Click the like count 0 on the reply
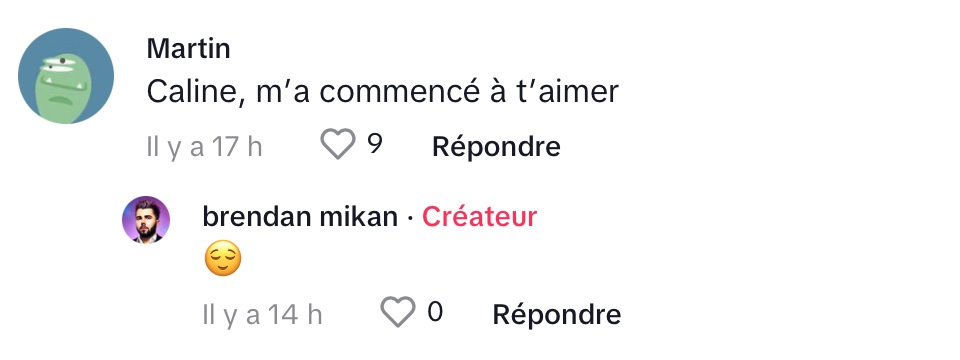Image resolution: width=960 pixels, height=360 pixels. coord(435,312)
